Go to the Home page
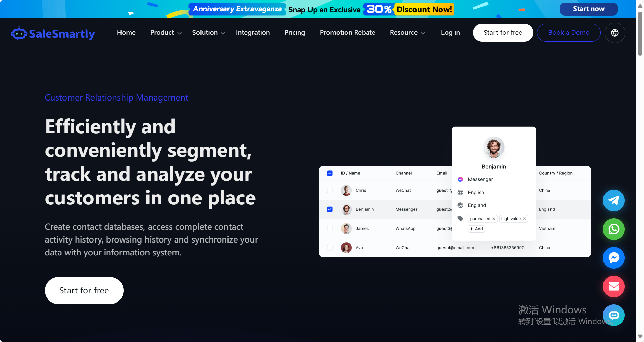Screen dimensions: 644x342 click(126, 33)
